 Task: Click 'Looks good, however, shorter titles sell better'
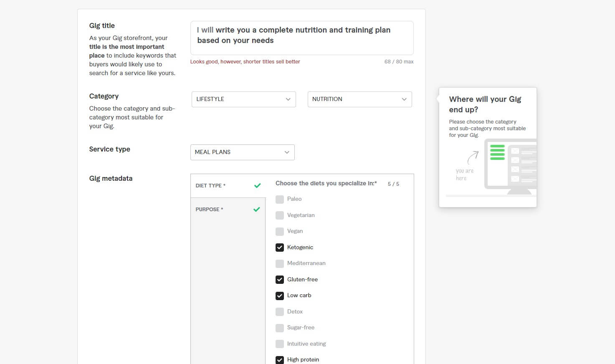[245, 62]
